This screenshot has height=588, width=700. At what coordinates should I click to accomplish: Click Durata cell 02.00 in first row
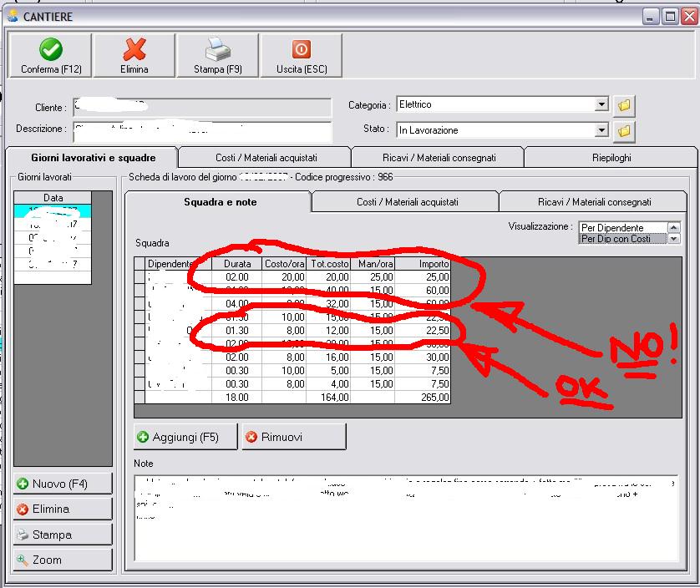(x=236, y=276)
